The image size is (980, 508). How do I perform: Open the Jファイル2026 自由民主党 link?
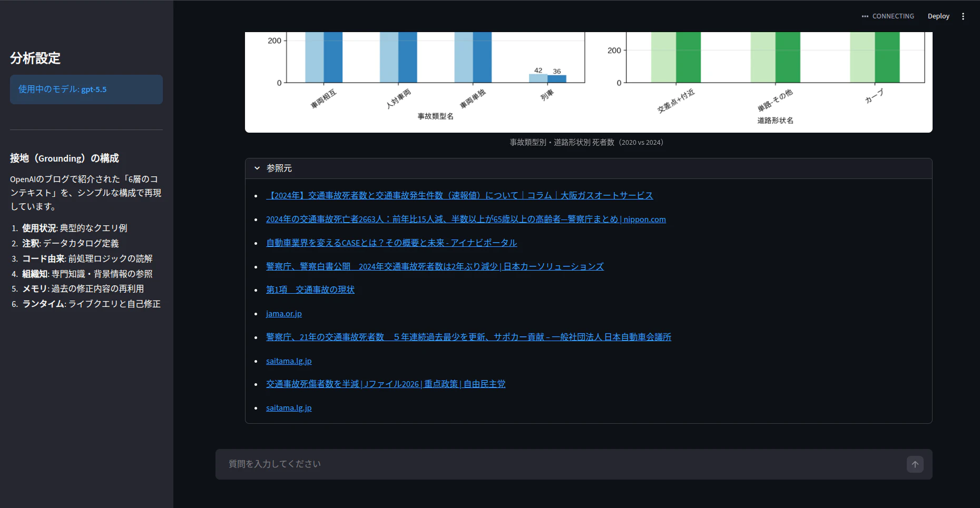click(386, 384)
